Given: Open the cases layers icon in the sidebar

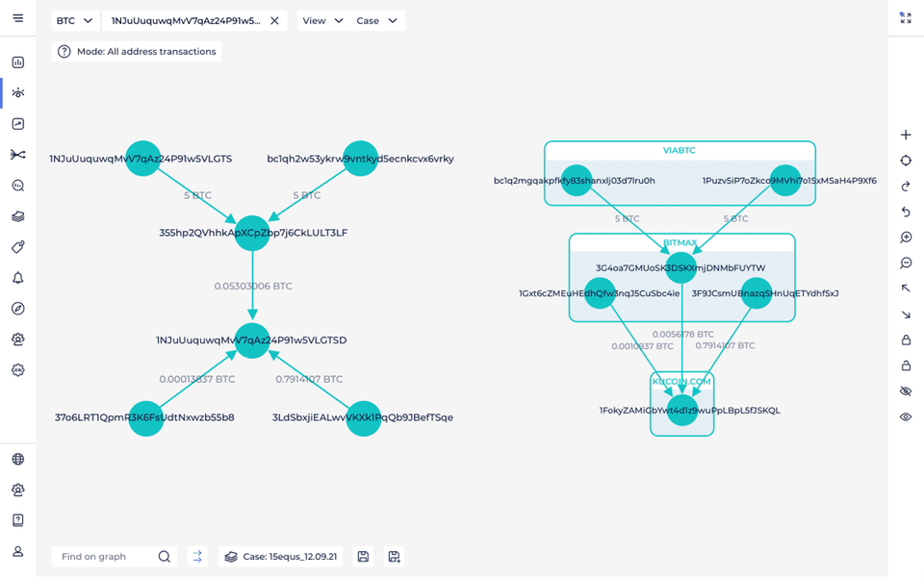Looking at the screenshot, I should (x=17, y=216).
